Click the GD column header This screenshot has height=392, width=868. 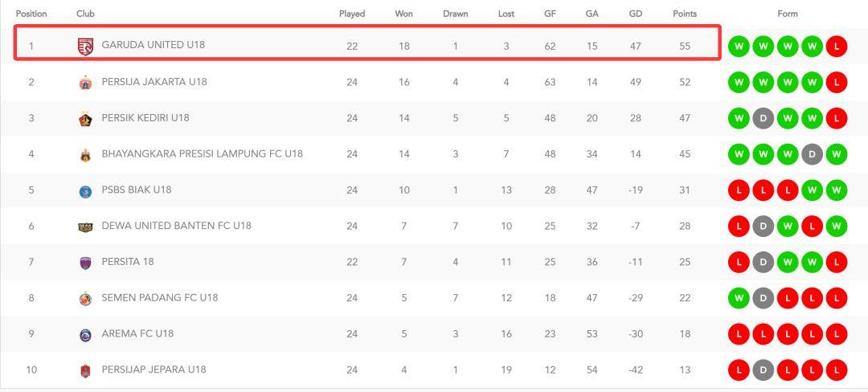(x=636, y=14)
